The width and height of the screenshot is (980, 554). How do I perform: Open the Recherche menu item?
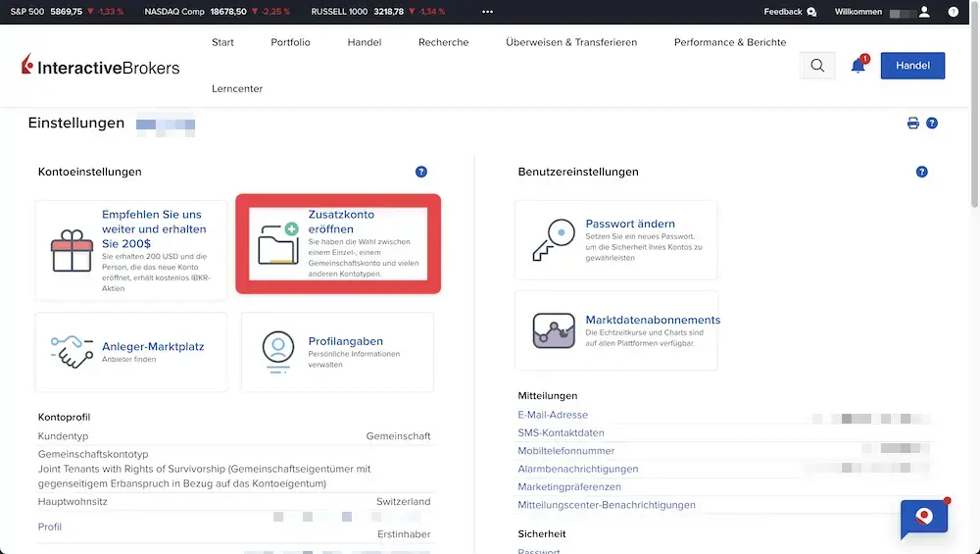(443, 42)
